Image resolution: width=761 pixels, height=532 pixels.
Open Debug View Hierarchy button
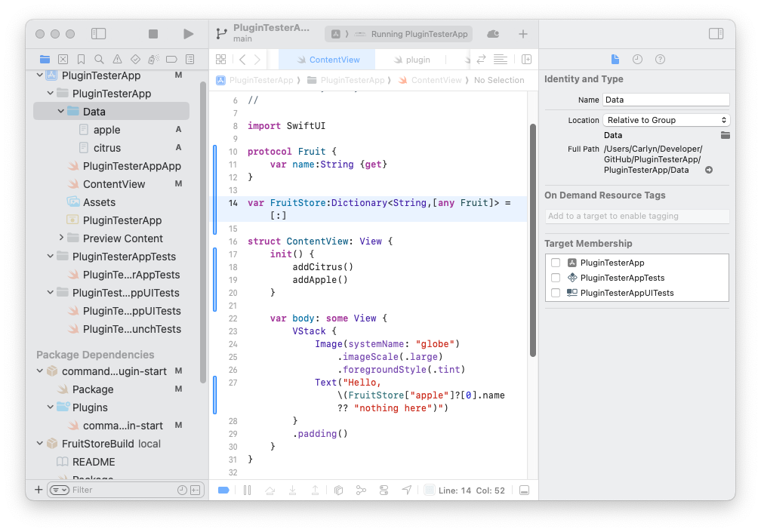(x=339, y=490)
